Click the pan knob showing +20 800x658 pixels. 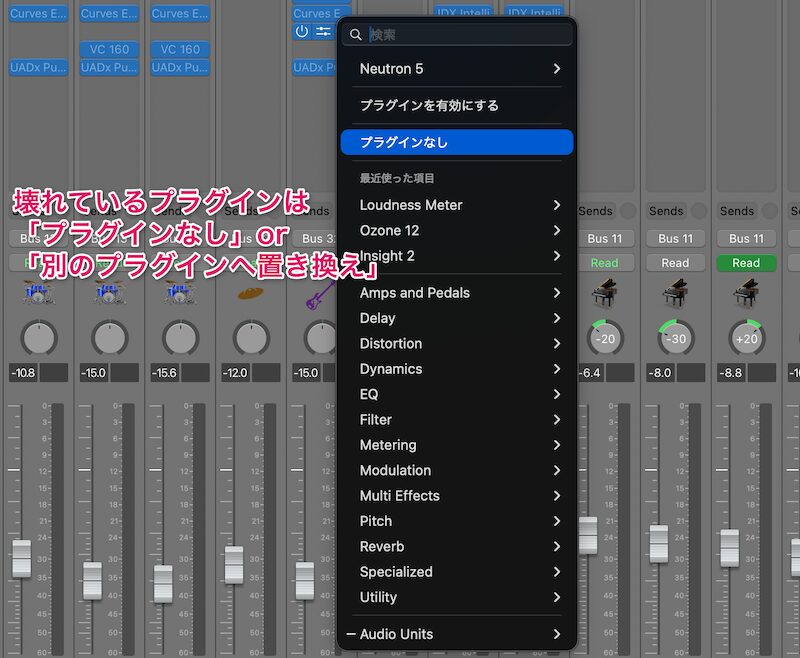[x=746, y=338]
